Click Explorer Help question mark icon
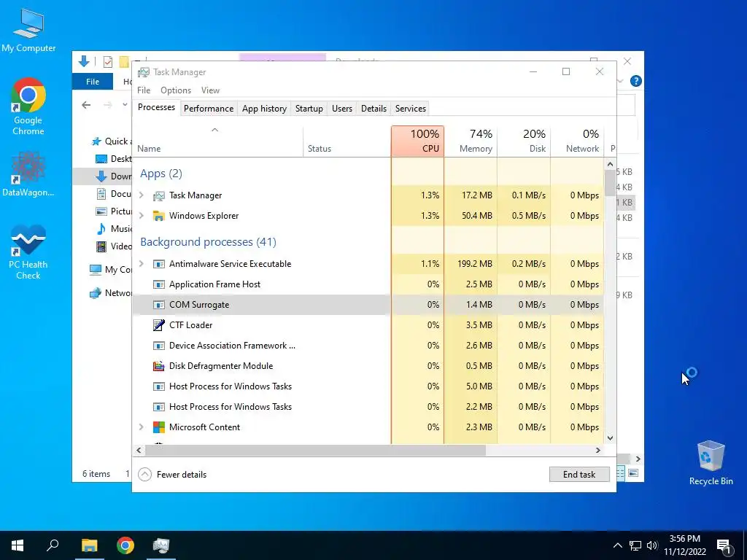The width and height of the screenshot is (747, 560). coord(635,81)
